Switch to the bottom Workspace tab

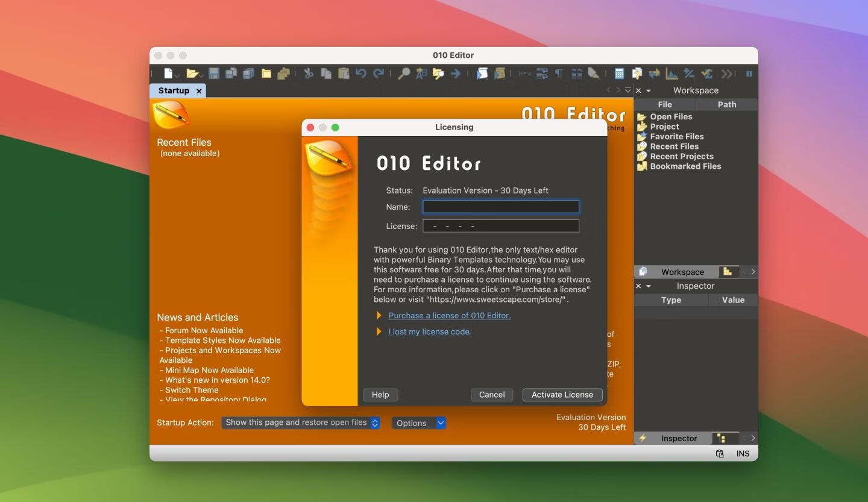pyautogui.click(x=675, y=272)
